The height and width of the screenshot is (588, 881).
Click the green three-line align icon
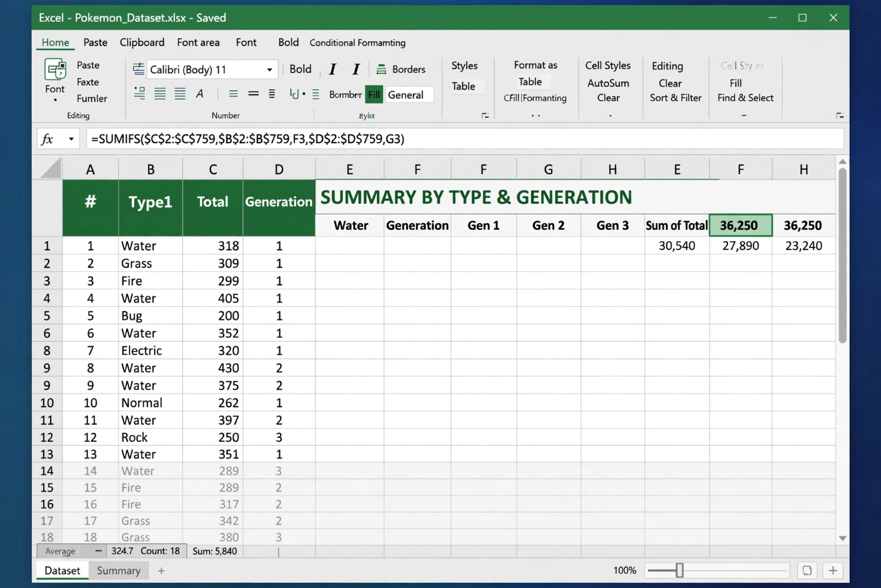(x=233, y=94)
